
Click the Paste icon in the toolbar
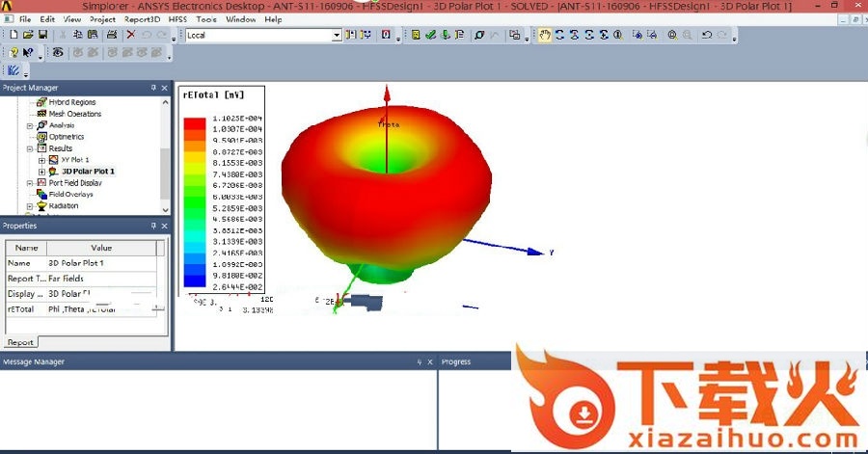coord(93,35)
